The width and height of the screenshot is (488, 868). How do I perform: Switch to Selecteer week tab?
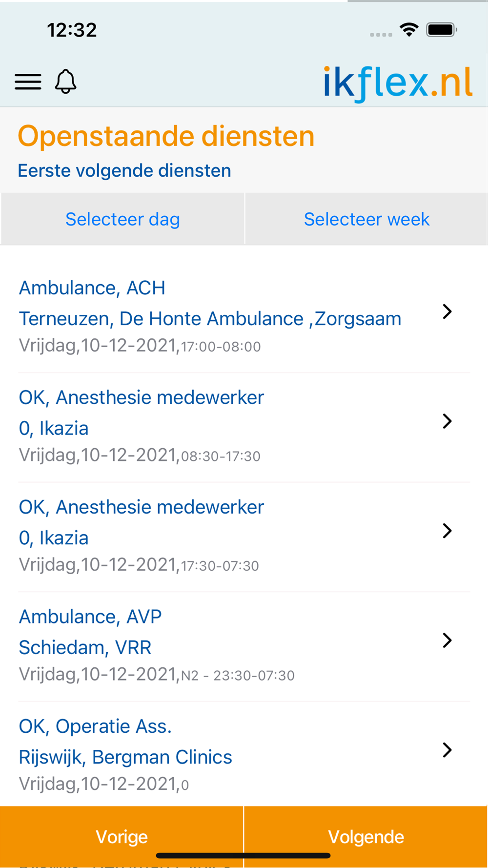pos(366,219)
